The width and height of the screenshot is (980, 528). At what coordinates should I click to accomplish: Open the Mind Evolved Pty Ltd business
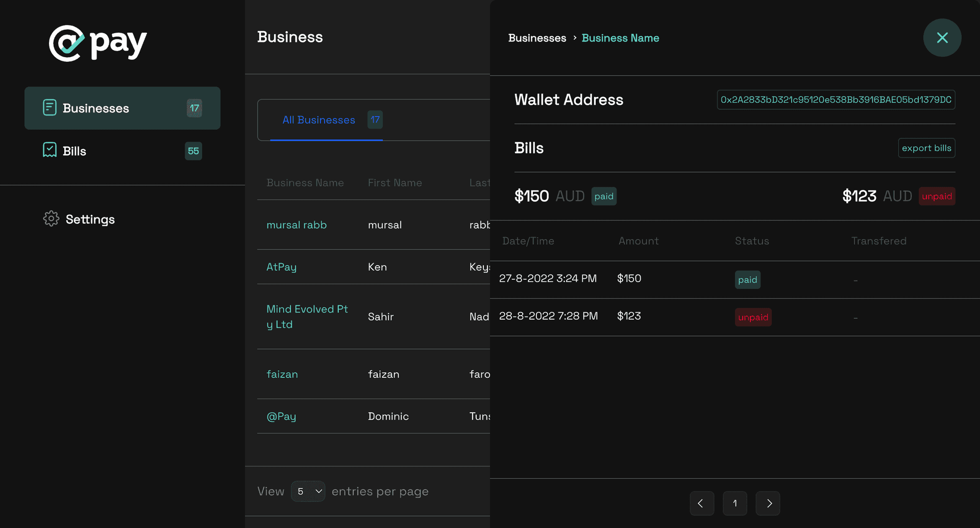point(307,317)
